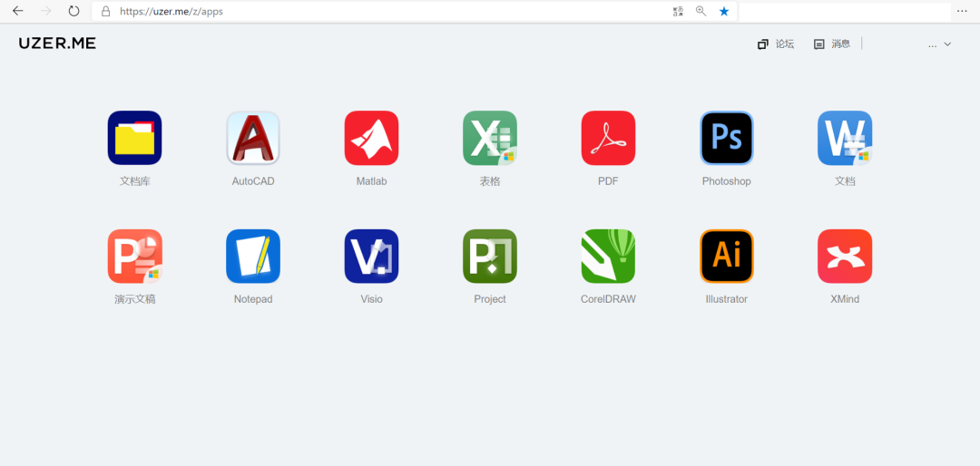Screen dimensions: 980x466
Task: Open the 文档 Word app icon
Action: click(x=845, y=138)
